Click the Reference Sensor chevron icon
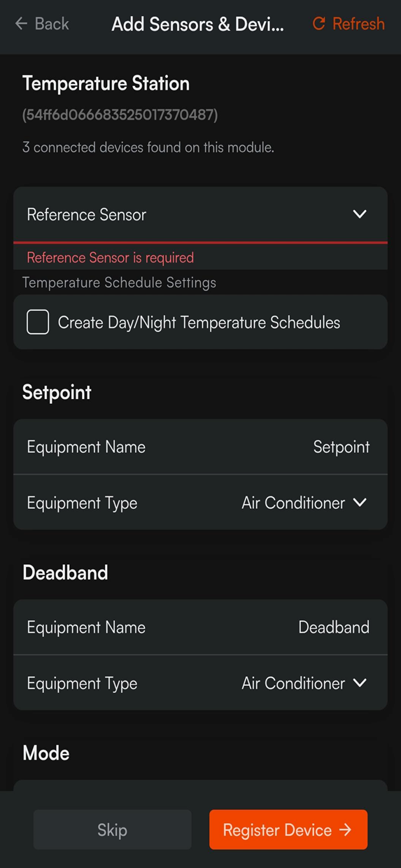Image resolution: width=401 pixels, height=868 pixels. (360, 214)
